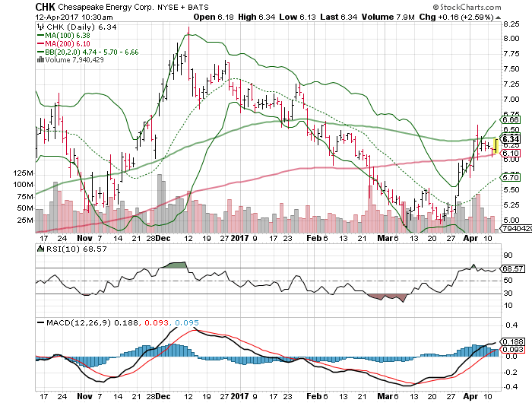The height and width of the screenshot is (403, 532).
Task: Click the red MA(200) legend line swatch
Action: pos(41,44)
